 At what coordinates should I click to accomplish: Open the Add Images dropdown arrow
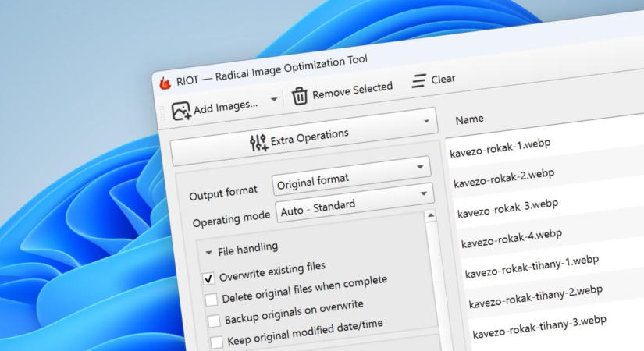(x=274, y=99)
